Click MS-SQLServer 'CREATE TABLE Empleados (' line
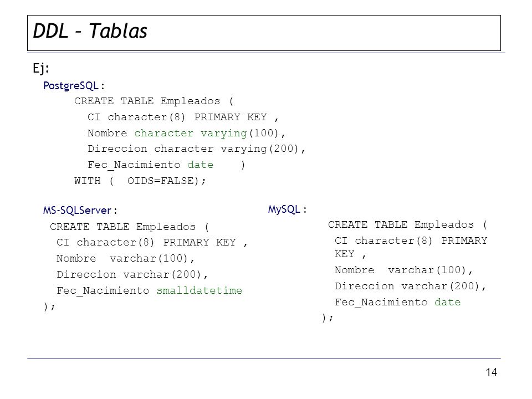The height and width of the screenshot is (399, 532). (x=129, y=227)
